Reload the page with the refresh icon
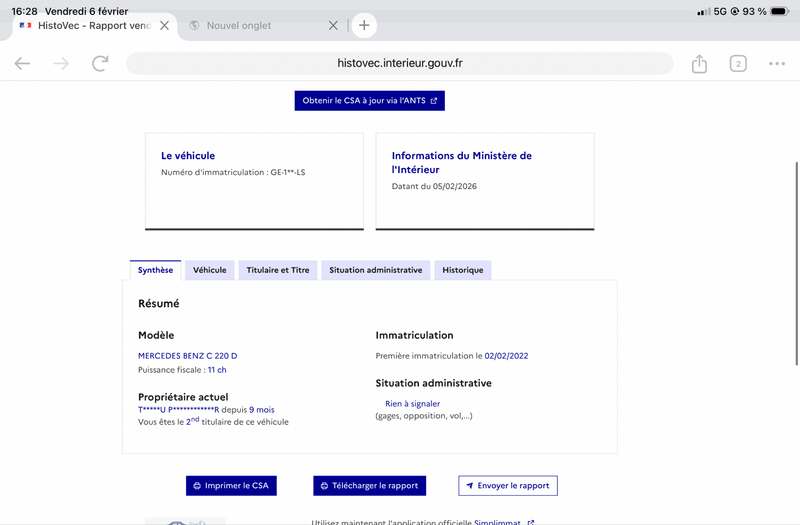The width and height of the screenshot is (800, 525). (x=100, y=64)
